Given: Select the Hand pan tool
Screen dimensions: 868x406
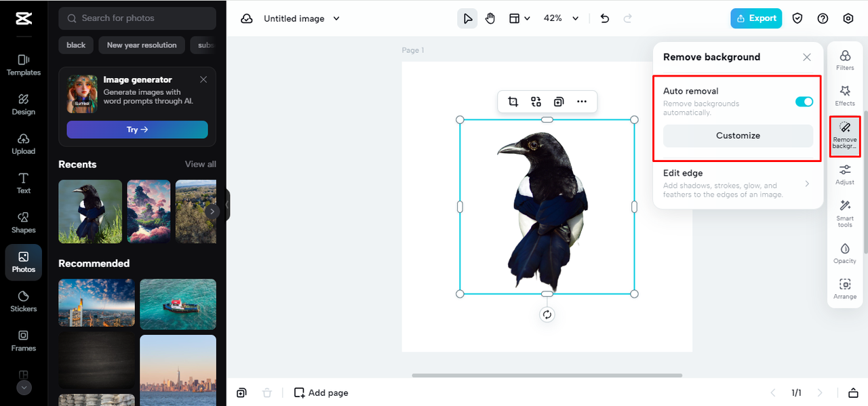Looking at the screenshot, I should coord(490,18).
